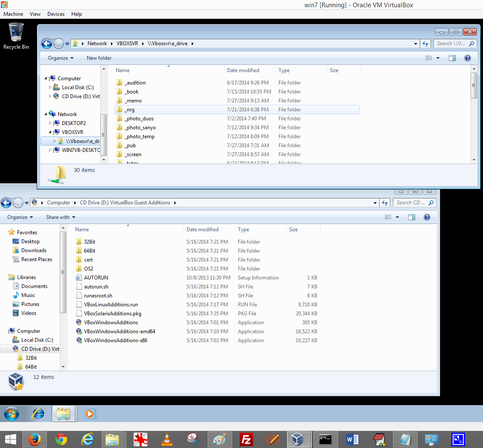Open Windows Explorer on guest taskbar
Image resolution: width=483 pixels, height=448 pixels.
[x=63, y=414]
